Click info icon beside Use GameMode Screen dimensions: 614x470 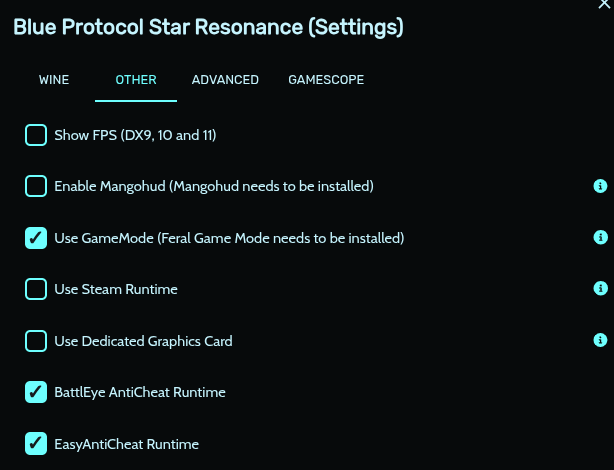point(600,238)
